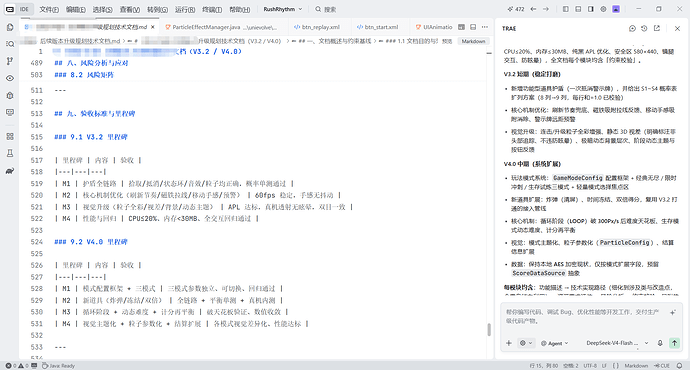Open the 转到(G) menu

[x=157, y=9]
